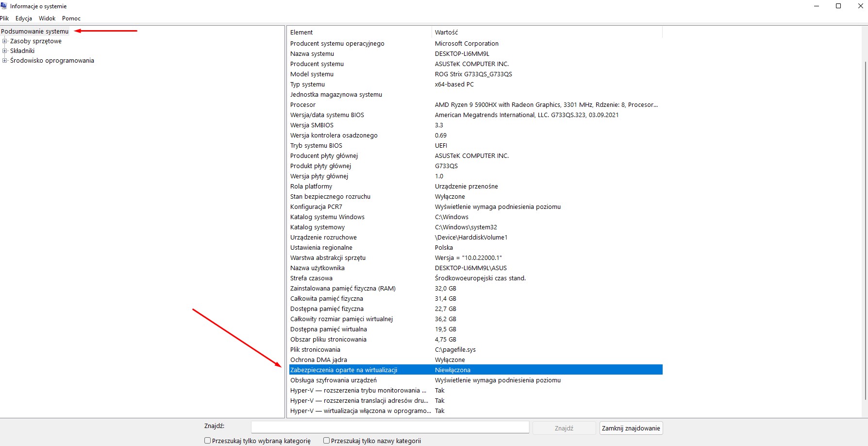The image size is (868, 446).
Task: Select Podsumowanie systemu in the tree
Action: [35, 32]
